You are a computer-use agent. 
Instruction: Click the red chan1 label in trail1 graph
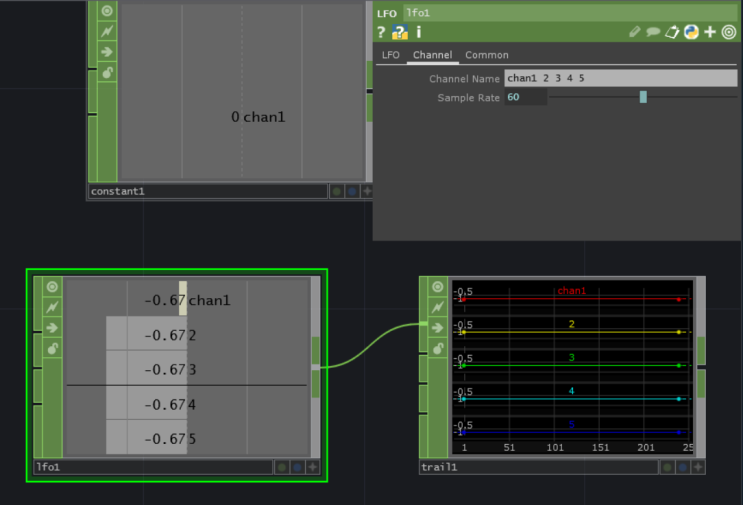(571, 291)
